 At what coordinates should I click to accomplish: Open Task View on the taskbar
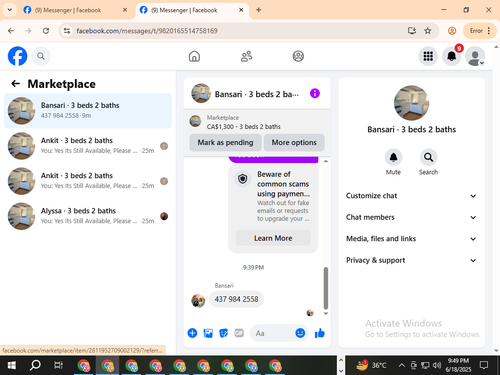click(x=58, y=365)
